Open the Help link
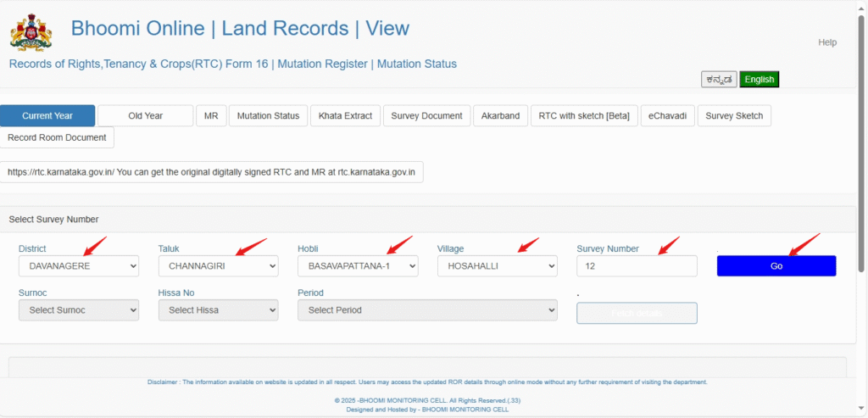This screenshot has width=868, height=418. tap(826, 42)
